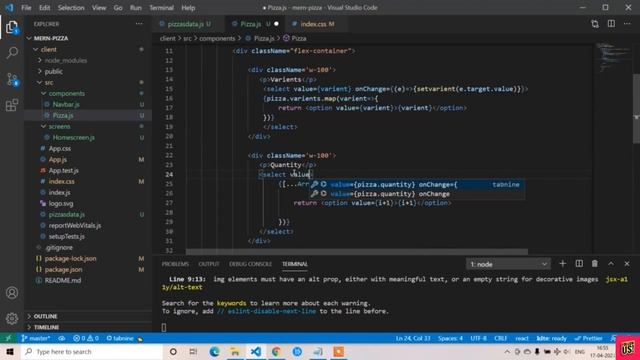Image resolution: width=640 pixels, height=360 pixels.
Task: Click the Visual Studio Code taskbar icon
Action: pos(256,351)
